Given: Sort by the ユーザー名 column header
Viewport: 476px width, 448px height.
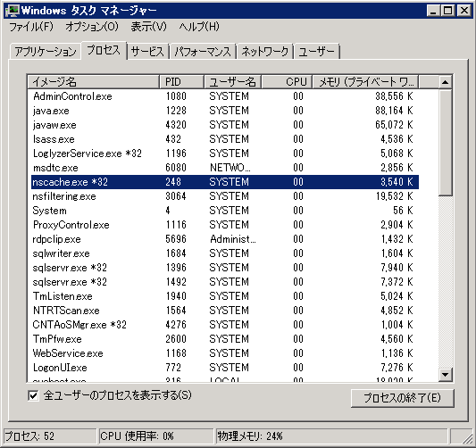Looking at the screenshot, I should click(x=232, y=82).
